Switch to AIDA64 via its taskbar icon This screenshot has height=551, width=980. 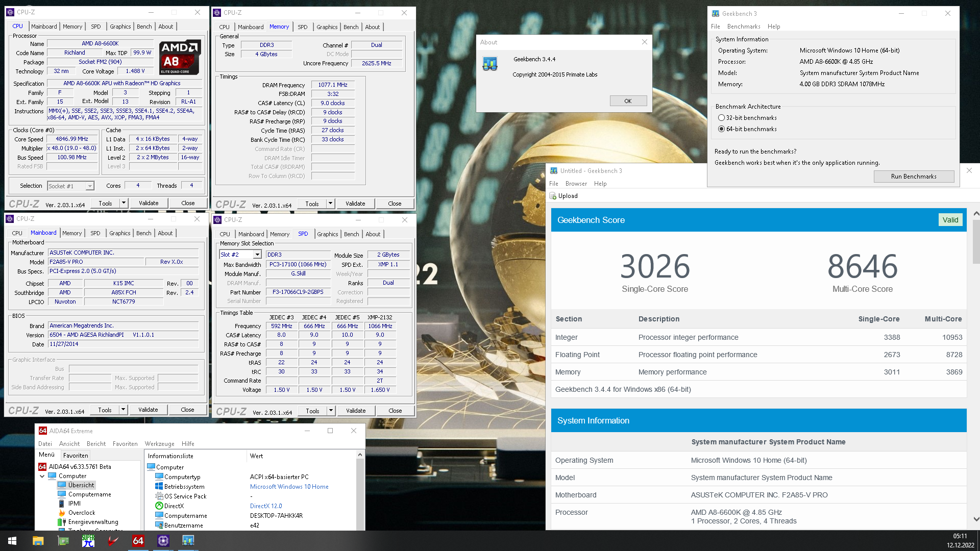138,541
